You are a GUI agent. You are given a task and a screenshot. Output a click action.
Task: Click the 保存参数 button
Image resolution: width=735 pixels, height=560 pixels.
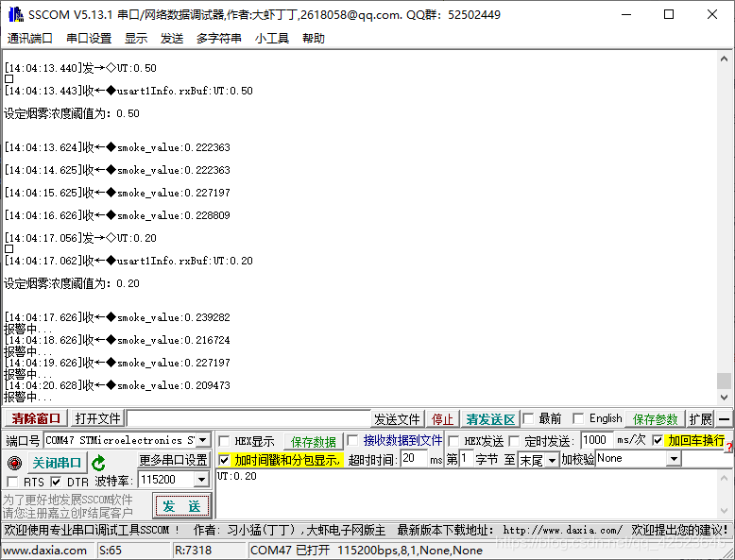(x=655, y=419)
